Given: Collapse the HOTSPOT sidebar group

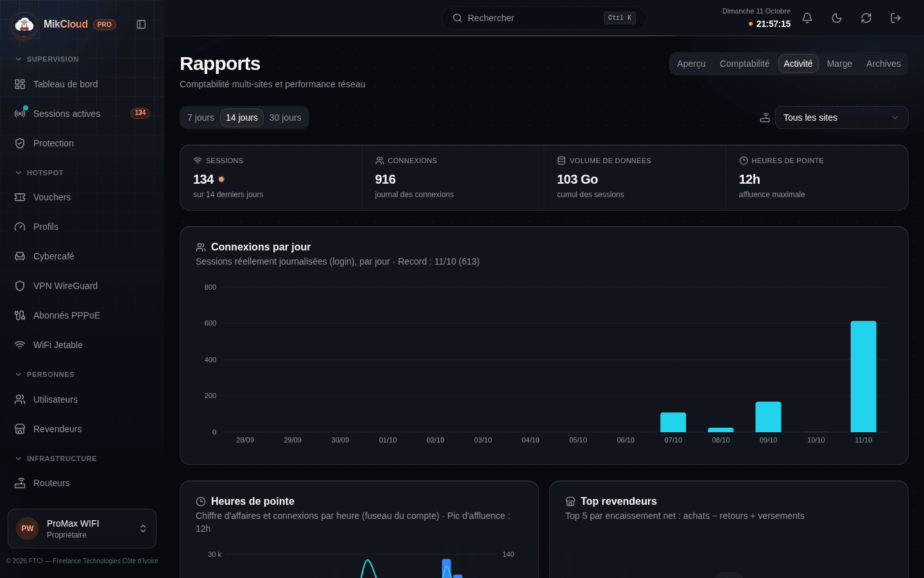Looking at the screenshot, I should (39, 173).
